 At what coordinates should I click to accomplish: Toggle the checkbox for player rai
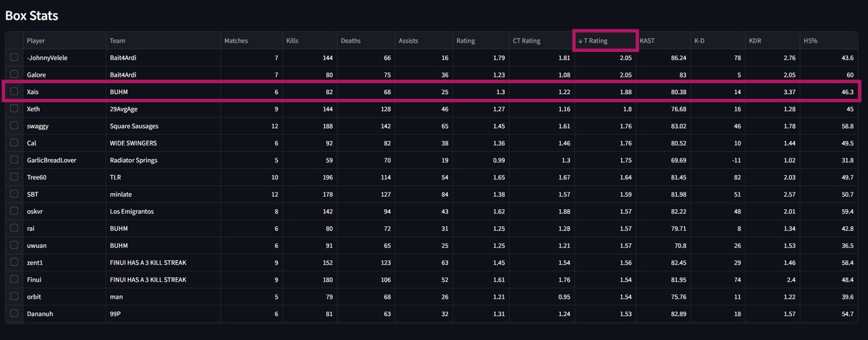(14, 229)
